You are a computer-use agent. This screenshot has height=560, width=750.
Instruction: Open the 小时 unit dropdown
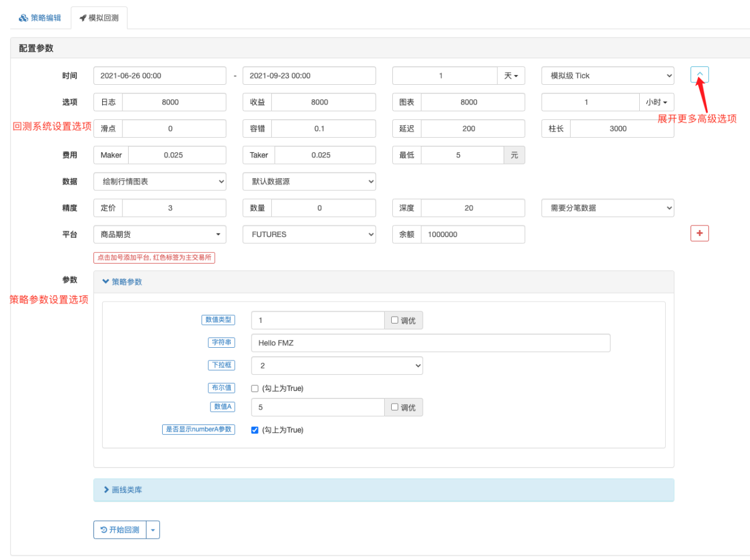(x=657, y=102)
